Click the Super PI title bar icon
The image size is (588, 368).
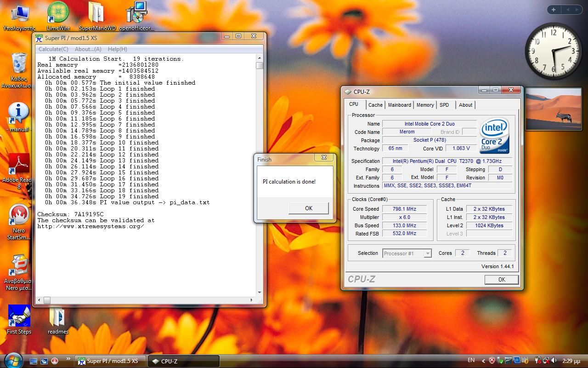pyautogui.click(x=40, y=38)
